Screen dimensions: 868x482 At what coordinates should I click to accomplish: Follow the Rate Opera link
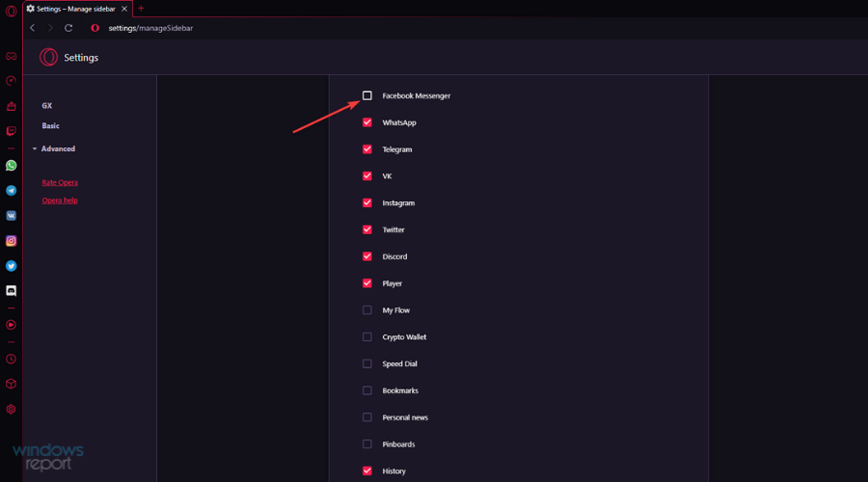pos(60,182)
